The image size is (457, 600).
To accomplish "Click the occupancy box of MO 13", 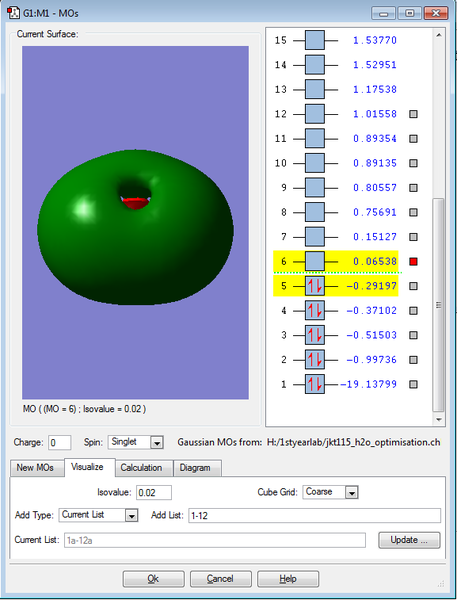I will click(315, 89).
